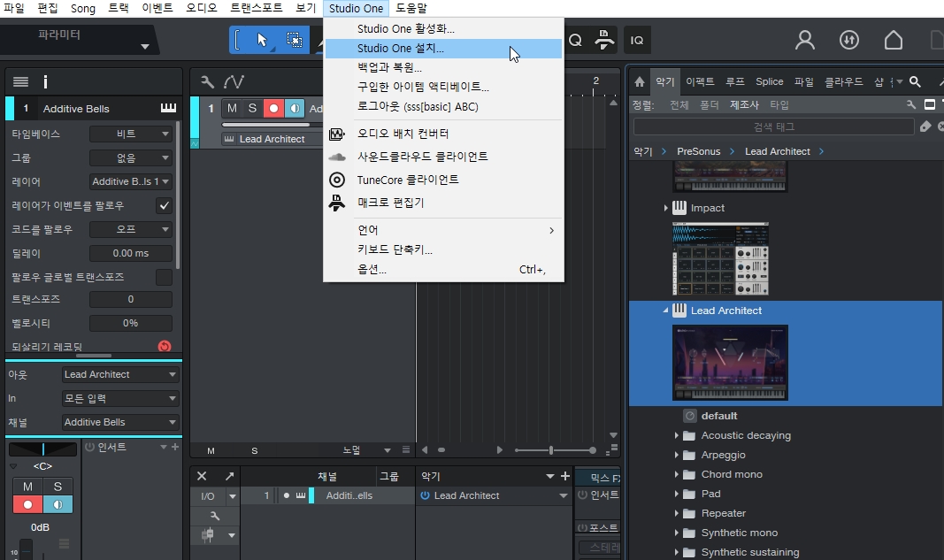Select the default preset
Viewport: 944px width, 560px height.
(718, 416)
